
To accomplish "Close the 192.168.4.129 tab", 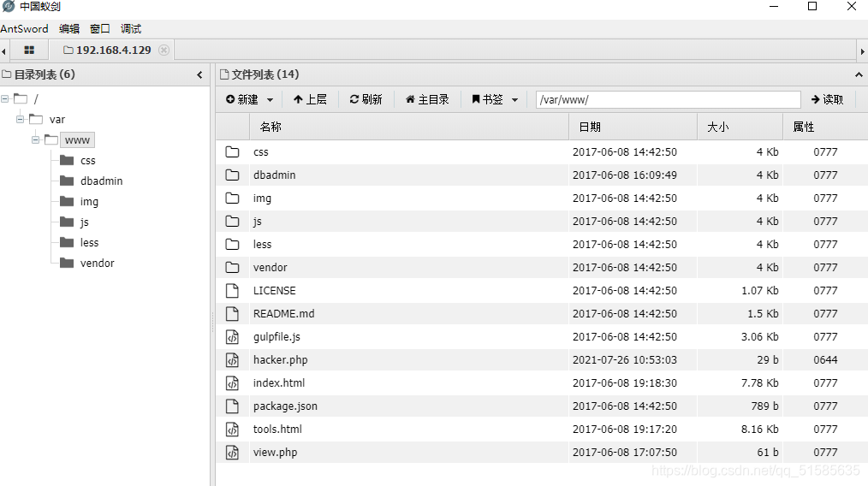I will [x=163, y=50].
